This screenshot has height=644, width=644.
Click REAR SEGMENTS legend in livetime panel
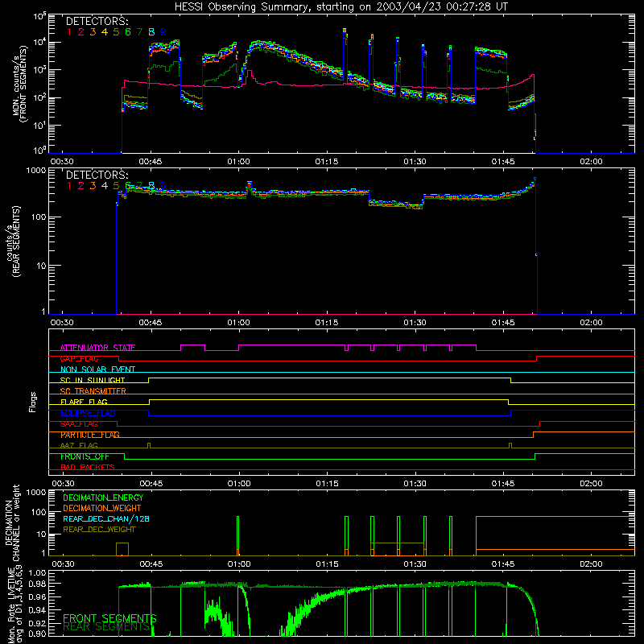106,627
